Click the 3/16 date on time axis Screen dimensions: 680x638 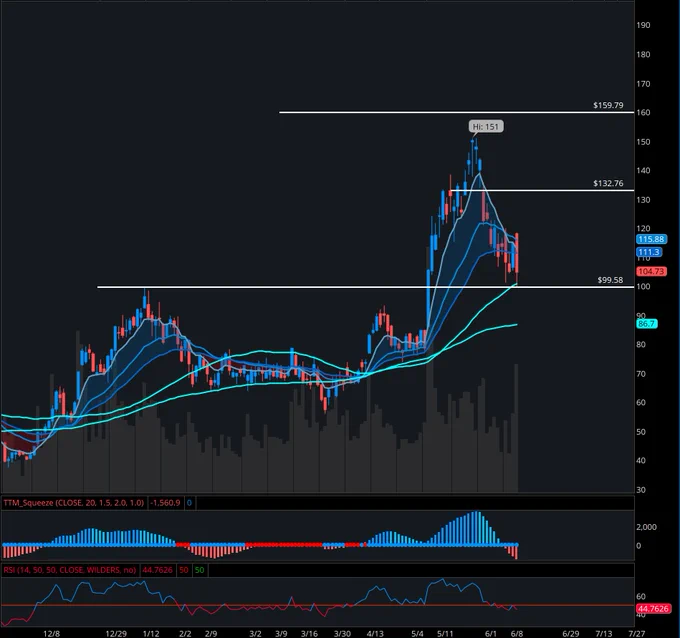pyautogui.click(x=309, y=633)
